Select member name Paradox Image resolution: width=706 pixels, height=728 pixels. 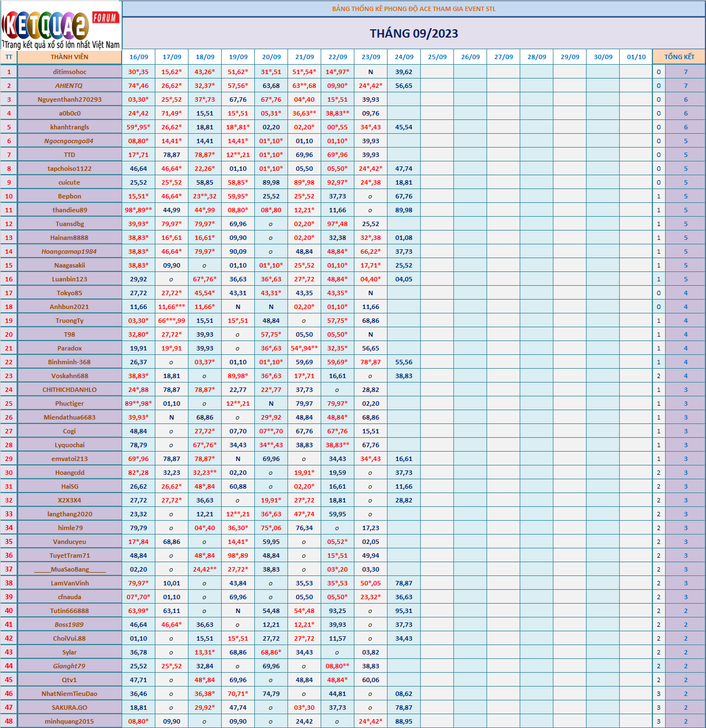[x=70, y=348]
